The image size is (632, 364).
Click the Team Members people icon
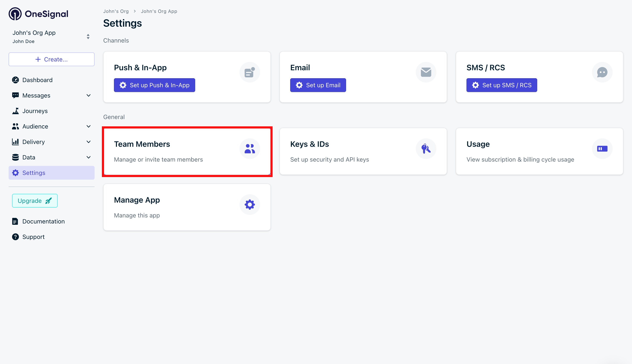249,149
